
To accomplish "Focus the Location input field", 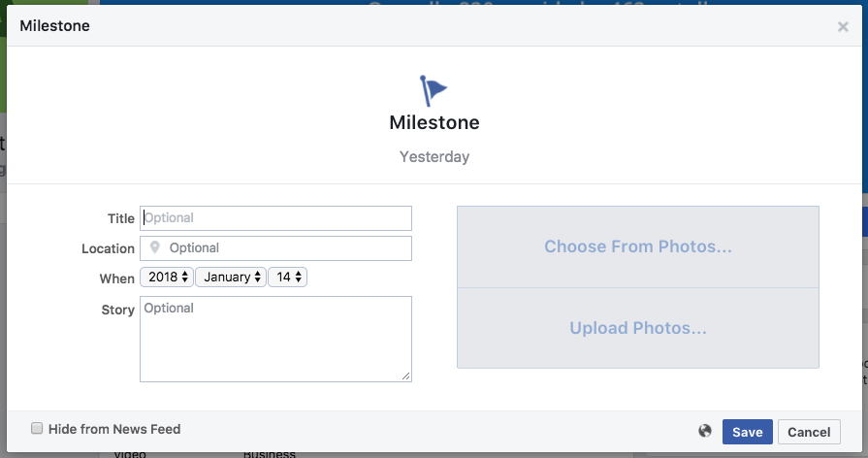I will [275, 248].
